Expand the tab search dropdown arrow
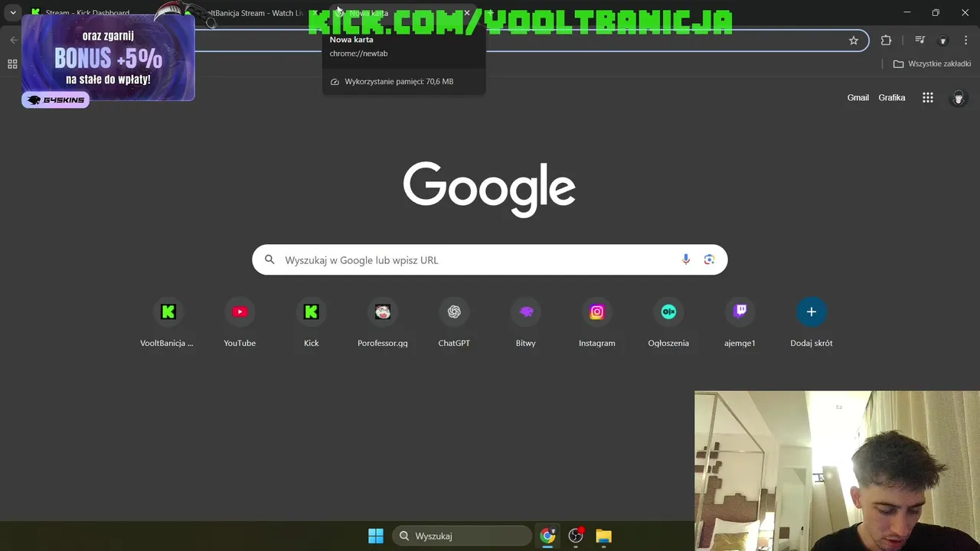The width and height of the screenshot is (980, 551). [x=13, y=12]
